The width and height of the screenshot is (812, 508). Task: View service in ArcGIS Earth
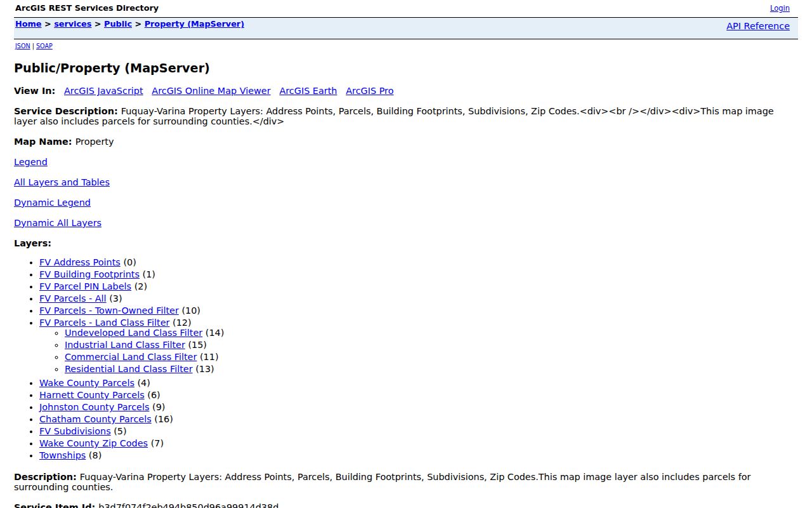[308, 91]
